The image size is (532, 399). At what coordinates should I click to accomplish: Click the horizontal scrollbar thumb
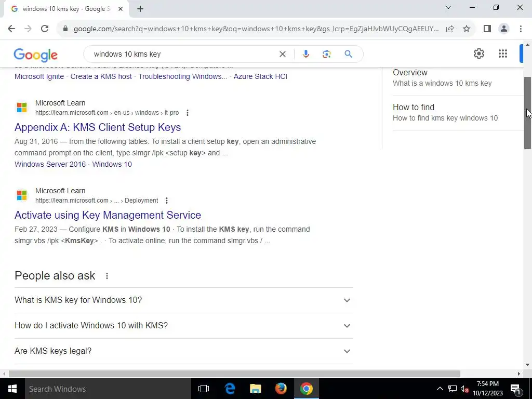(234, 374)
